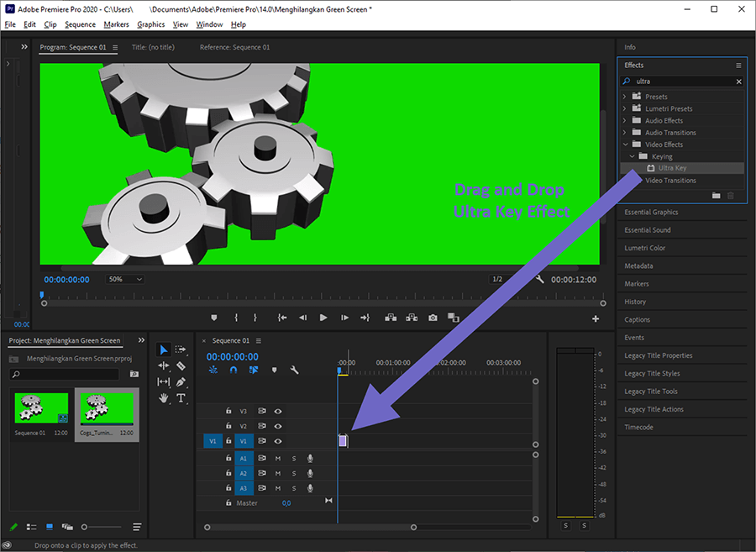Click the Extract button
The height and width of the screenshot is (552, 756).
[x=412, y=318]
